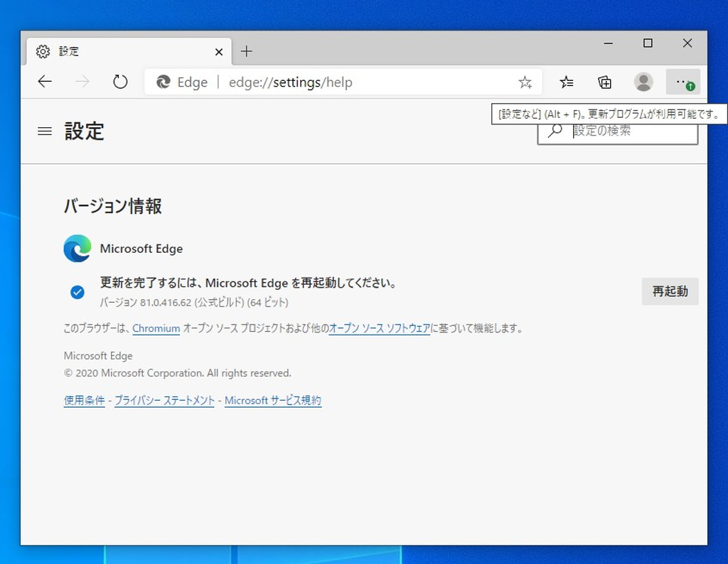Click the back navigation arrow
The width and height of the screenshot is (728, 564).
45,82
